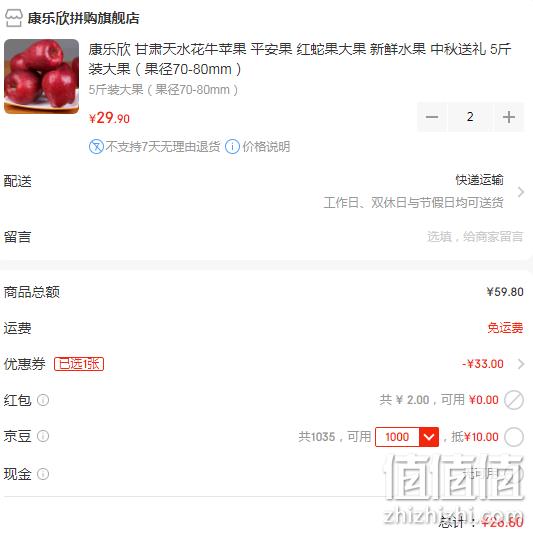Toggle the 红包 disabled circle selector
533x533 pixels.
click(x=514, y=400)
